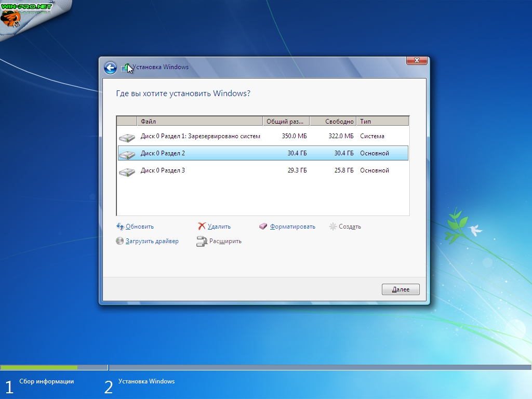532x399 pixels.
Task: Go back using the blue arrow button
Action: coord(110,68)
